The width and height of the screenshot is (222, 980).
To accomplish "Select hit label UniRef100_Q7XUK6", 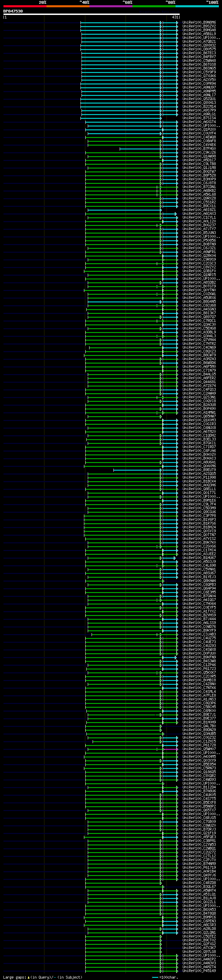I will click(x=199, y=76).
